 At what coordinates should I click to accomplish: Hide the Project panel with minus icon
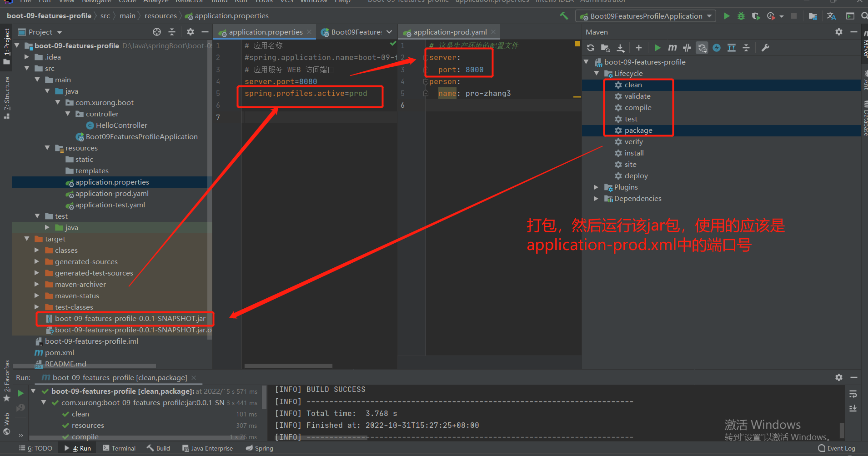[205, 32]
